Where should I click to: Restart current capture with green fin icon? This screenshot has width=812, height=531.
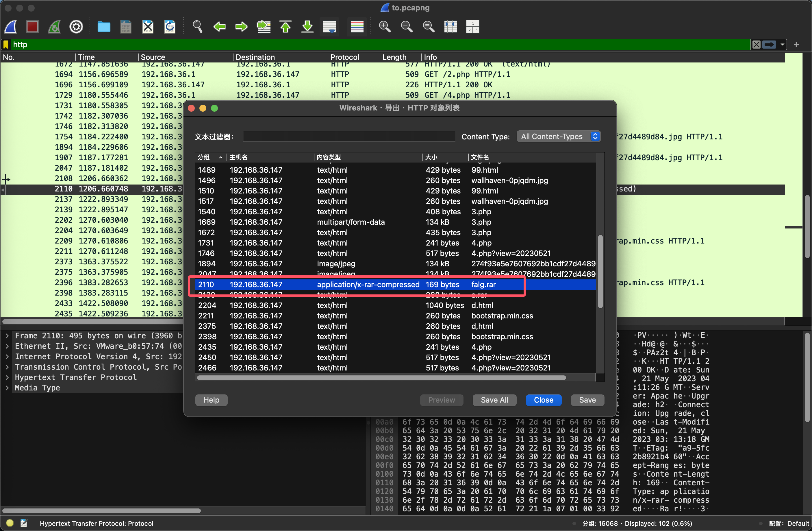point(54,27)
